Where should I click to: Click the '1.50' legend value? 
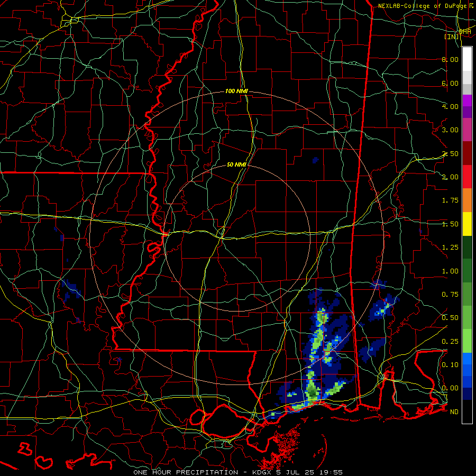(450, 224)
